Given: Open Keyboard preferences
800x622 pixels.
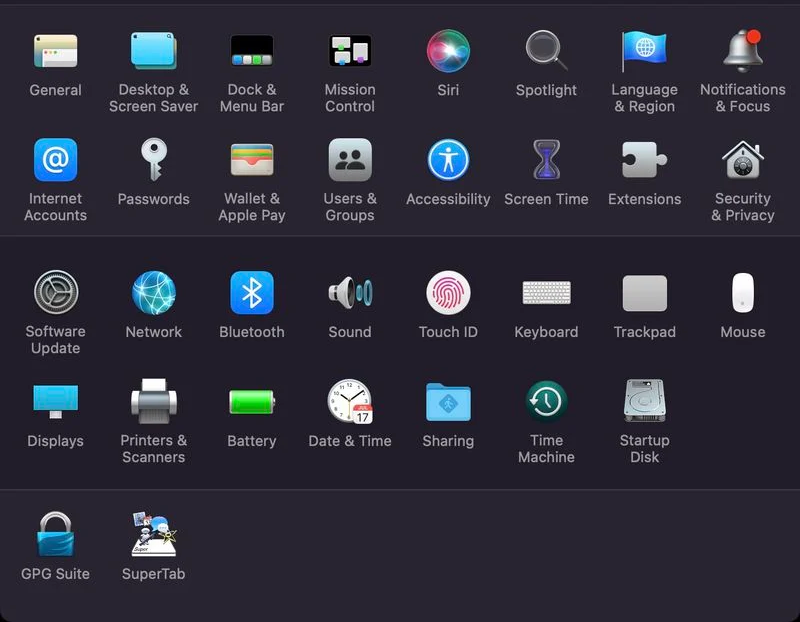Looking at the screenshot, I should (x=546, y=292).
